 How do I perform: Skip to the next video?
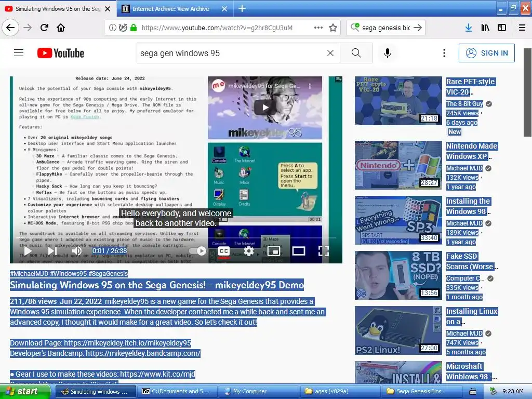coord(52,251)
